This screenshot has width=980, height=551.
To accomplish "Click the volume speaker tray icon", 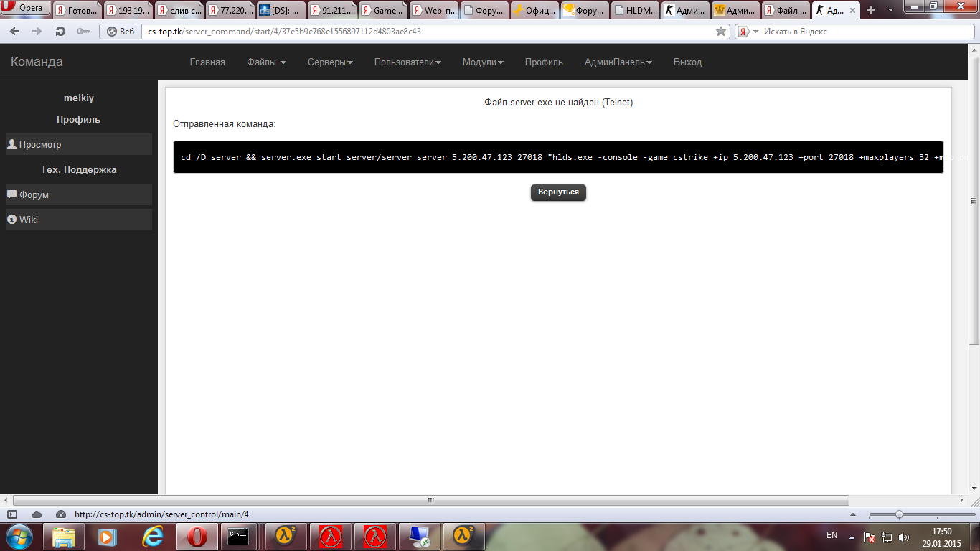I will tap(904, 537).
